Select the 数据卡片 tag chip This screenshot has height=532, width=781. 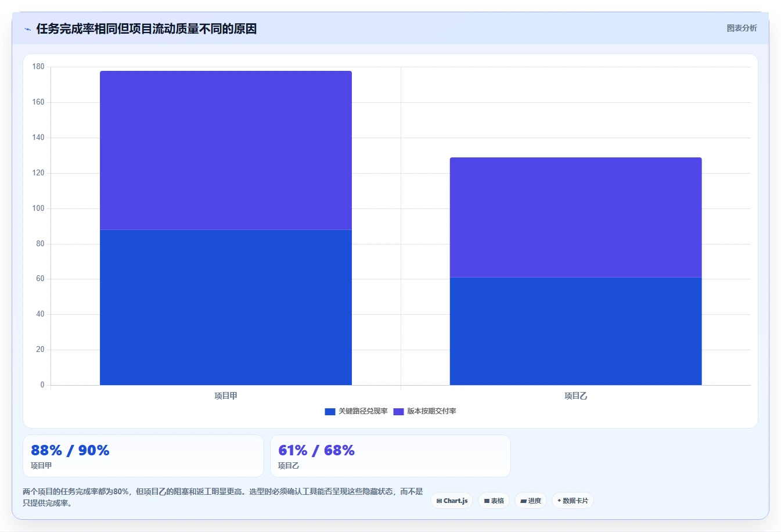pos(573,501)
